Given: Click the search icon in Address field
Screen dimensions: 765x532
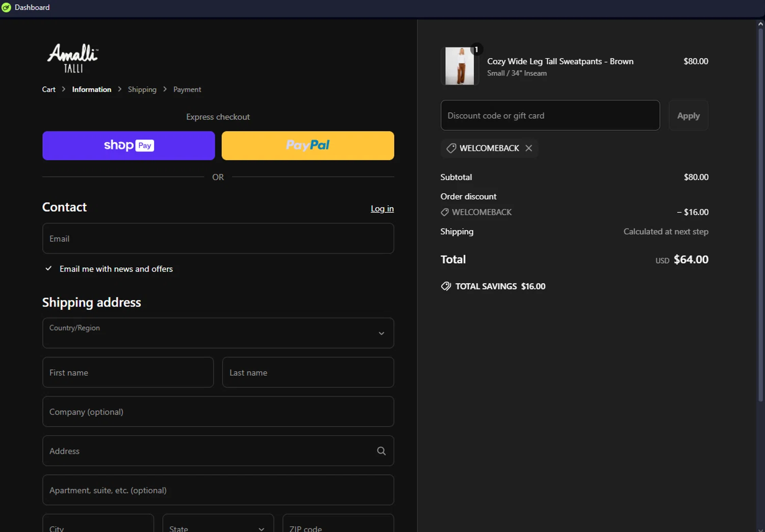Looking at the screenshot, I should (381, 451).
